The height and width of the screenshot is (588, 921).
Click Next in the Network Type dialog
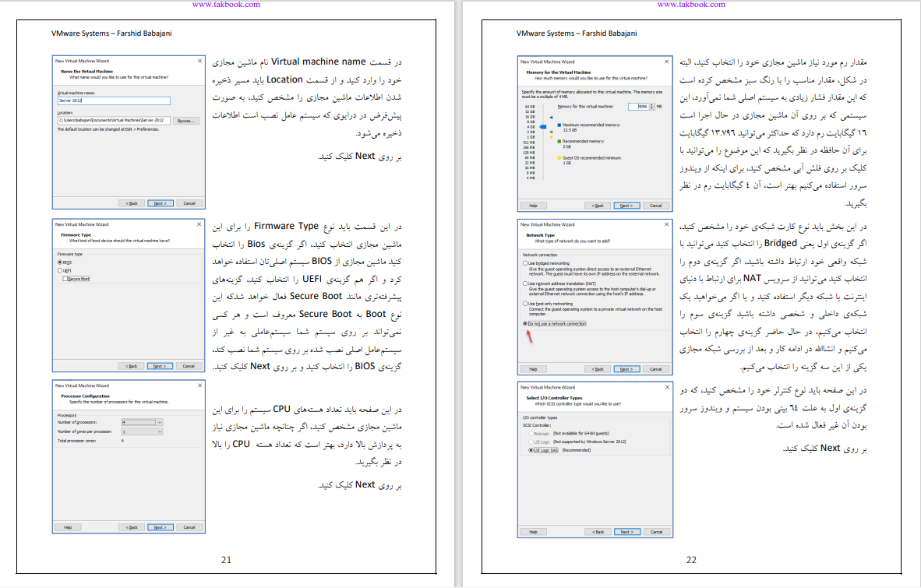pyautogui.click(x=626, y=369)
